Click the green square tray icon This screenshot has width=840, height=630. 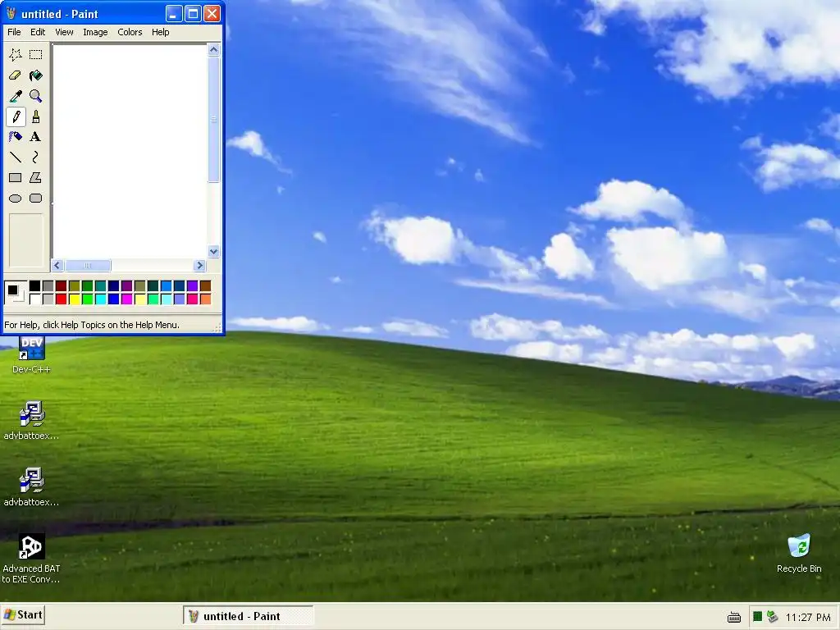pos(757,617)
